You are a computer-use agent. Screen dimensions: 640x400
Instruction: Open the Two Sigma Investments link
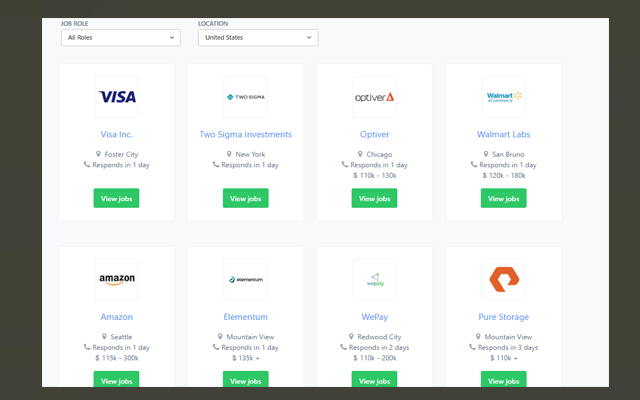pyautogui.click(x=245, y=134)
